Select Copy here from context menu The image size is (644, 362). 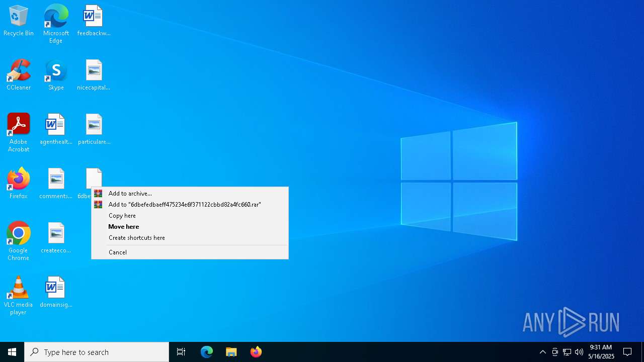[x=190, y=216]
